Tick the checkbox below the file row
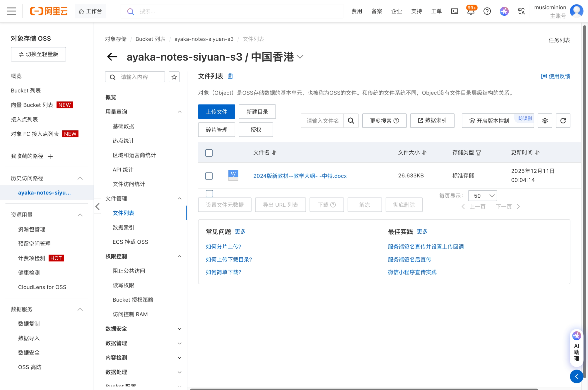The height and width of the screenshot is (390, 588). pos(209,194)
